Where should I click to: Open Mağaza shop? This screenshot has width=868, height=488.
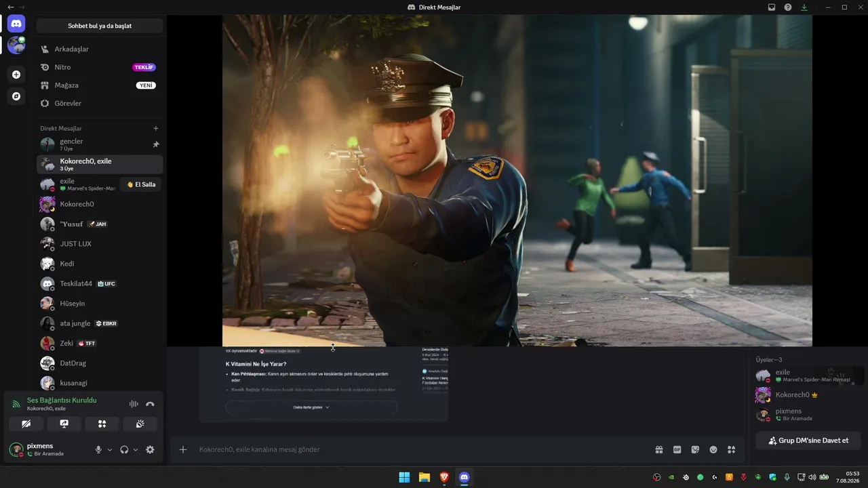point(100,85)
